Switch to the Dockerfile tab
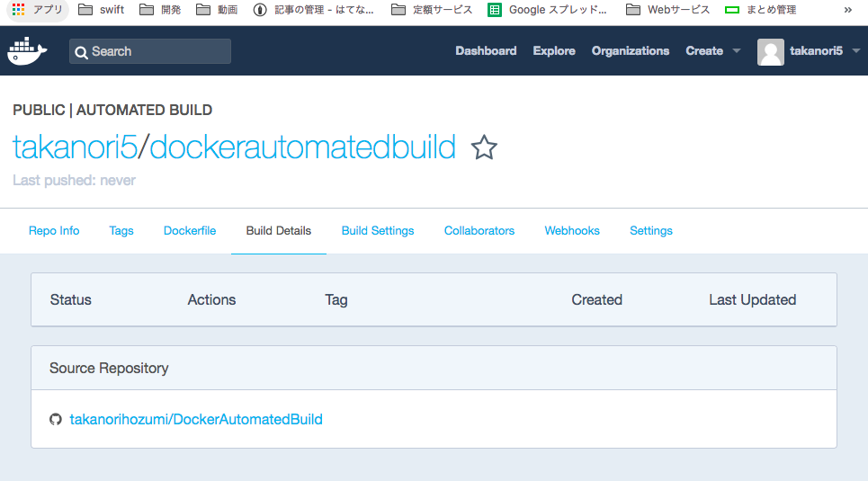Viewport: 868px width, 481px height. click(x=190, y=231)
